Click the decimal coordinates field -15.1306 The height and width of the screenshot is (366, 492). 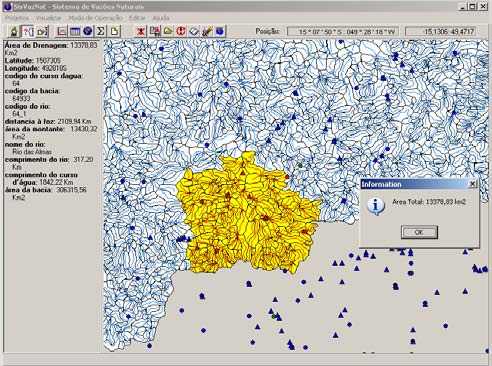[x=440, y=32]
